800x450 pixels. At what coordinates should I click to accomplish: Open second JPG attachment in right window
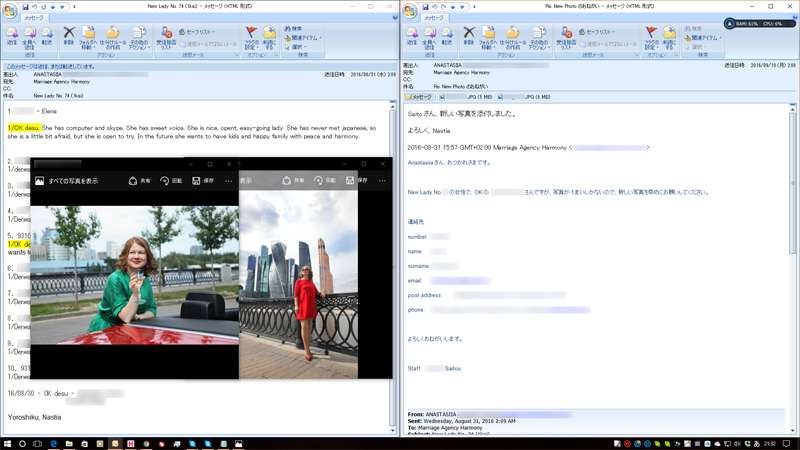point(524,97)
